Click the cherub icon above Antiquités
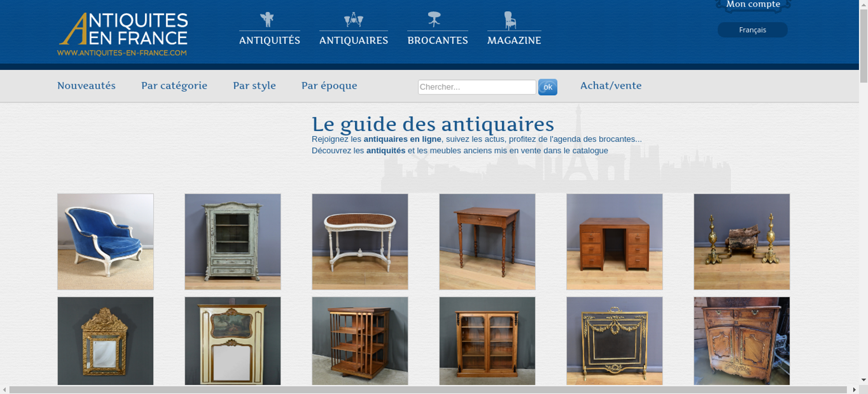Image resolution: width=868 pixels, height=394 pixels. (267, 20)
